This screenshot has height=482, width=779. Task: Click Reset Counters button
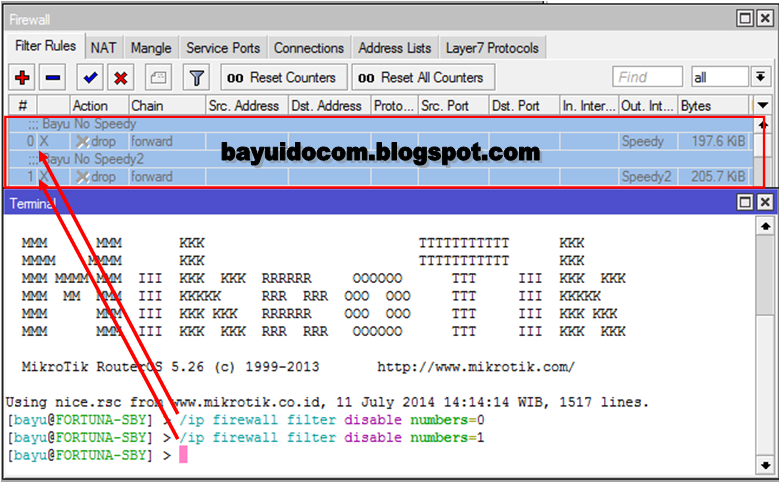pyautogui.click(x=284, y=78)
